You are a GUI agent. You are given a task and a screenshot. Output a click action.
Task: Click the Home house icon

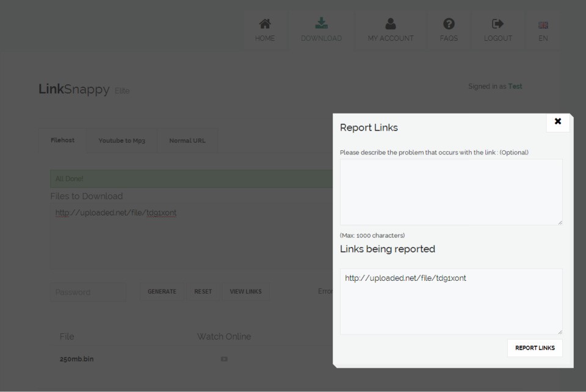pos(265,24)
